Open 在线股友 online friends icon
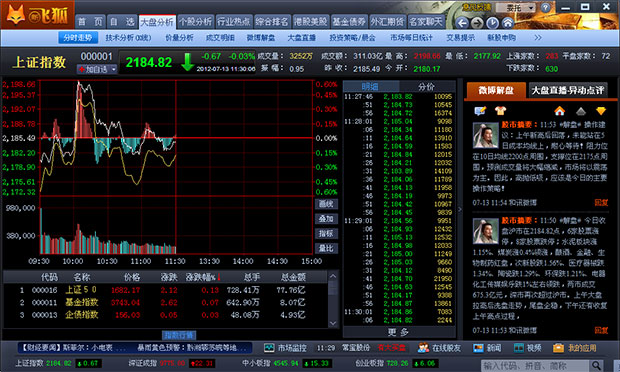Viewport: 620px width, 372px height. 423,348
